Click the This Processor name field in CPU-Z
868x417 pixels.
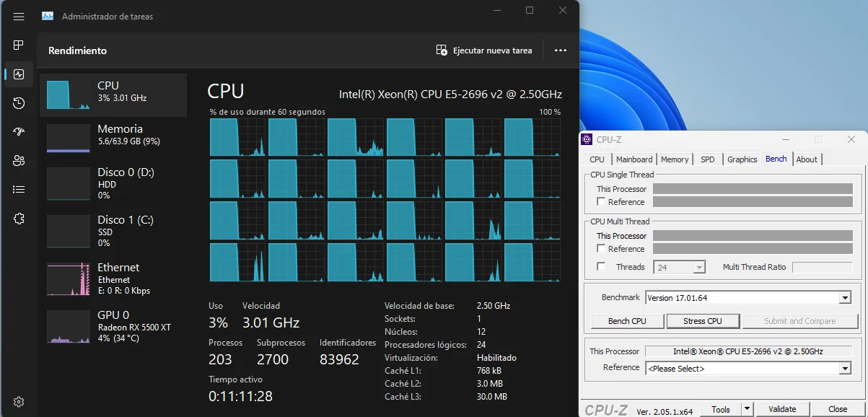(748, 351)
